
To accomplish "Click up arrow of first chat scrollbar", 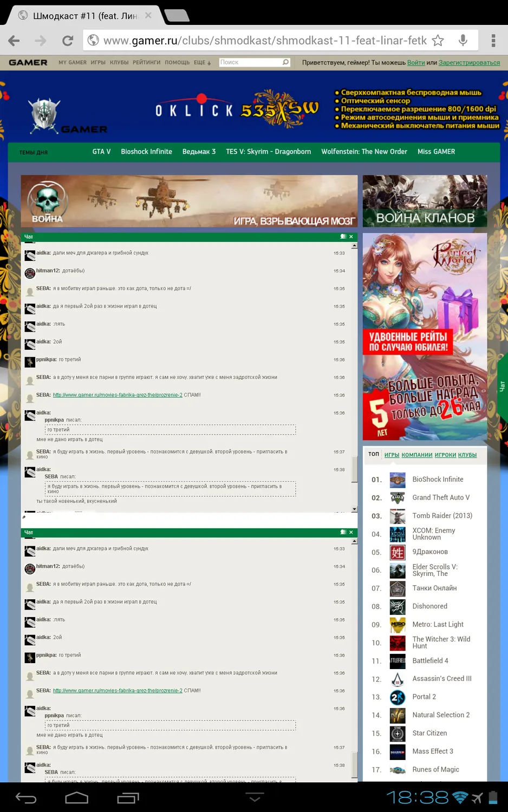I will [x=354, y=246].
